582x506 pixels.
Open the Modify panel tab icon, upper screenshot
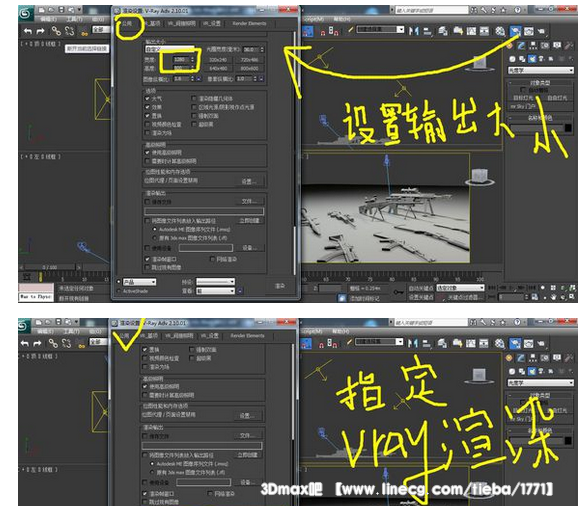pyautogui.click(x=521, y=46)
